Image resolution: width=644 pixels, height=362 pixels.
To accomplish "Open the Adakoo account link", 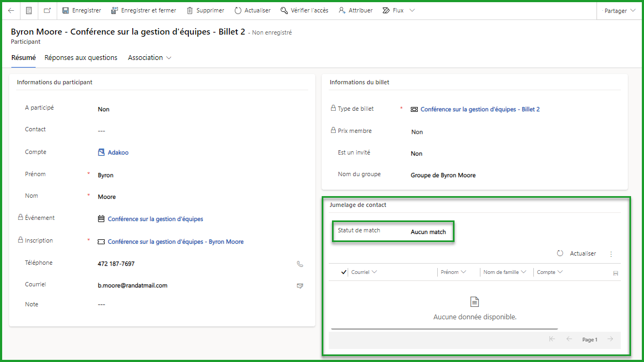I will 118,153.
